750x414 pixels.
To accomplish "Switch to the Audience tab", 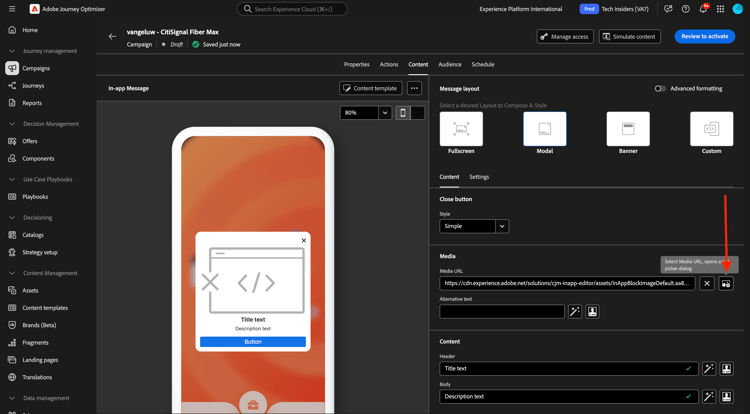I will pyautogui.click(x=449, y=64).
